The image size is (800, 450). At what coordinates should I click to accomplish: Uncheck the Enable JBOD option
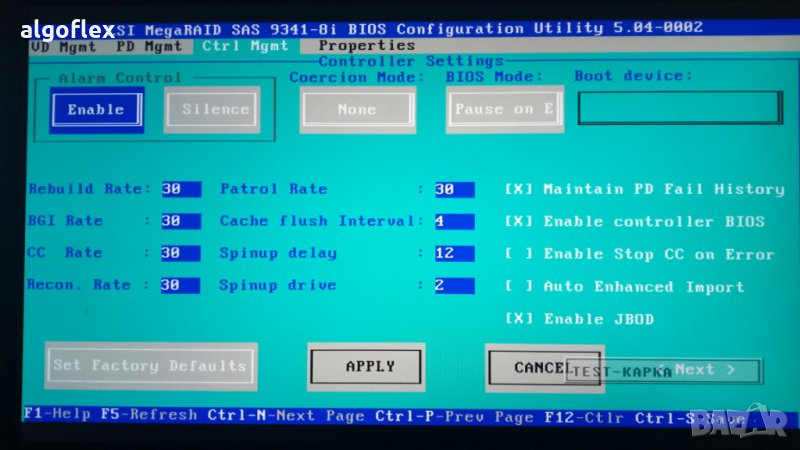point(519,319)
